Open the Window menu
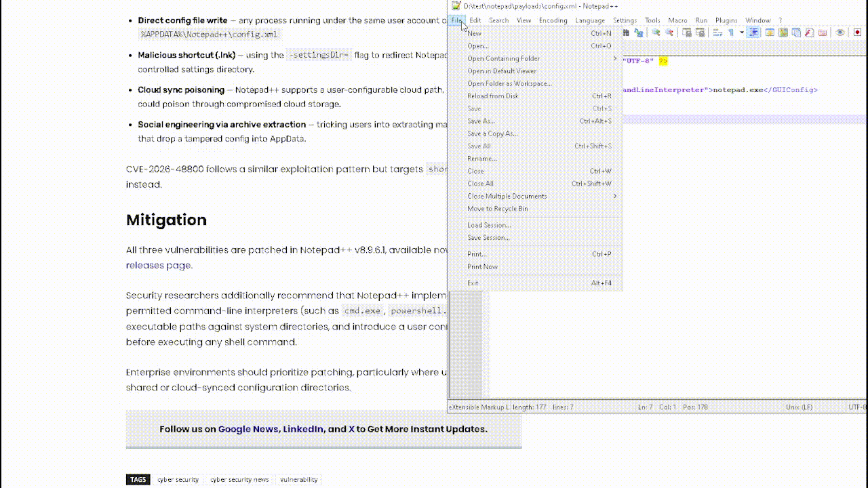Screen dimensions: 868x488 pos(757,20)
